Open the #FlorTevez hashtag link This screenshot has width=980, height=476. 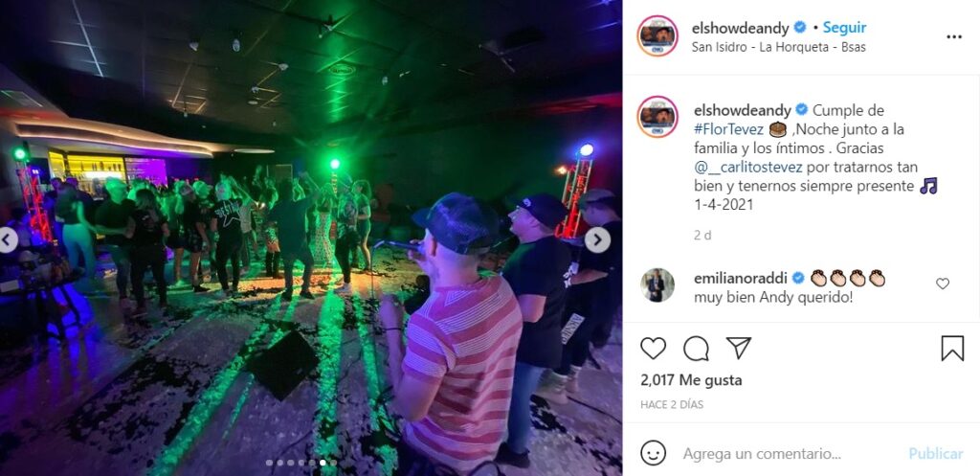pos(728,129)
